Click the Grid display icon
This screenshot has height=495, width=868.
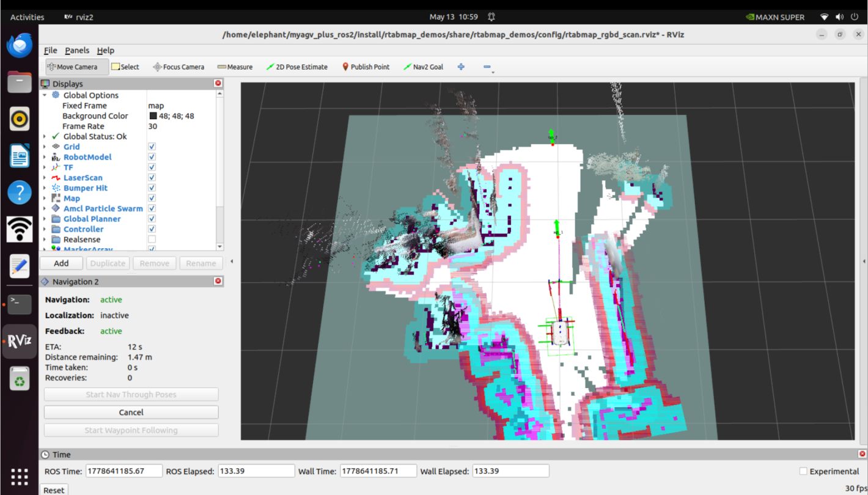point(56,147)
